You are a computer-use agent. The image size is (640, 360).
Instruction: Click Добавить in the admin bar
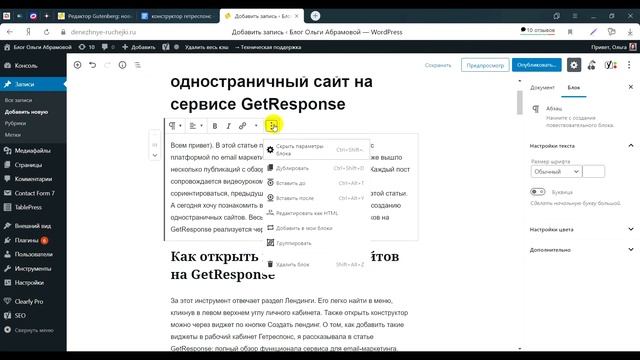139,47
